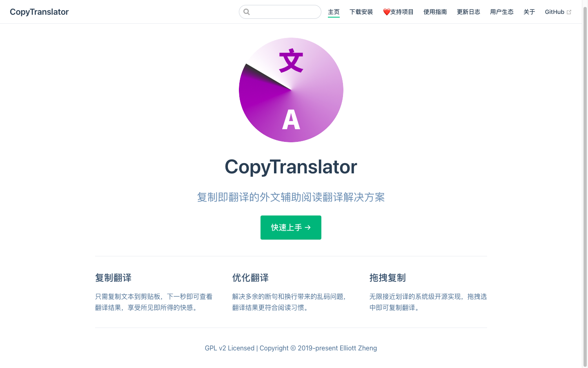Open the 关于 navigation link

(x=529, y=12)
